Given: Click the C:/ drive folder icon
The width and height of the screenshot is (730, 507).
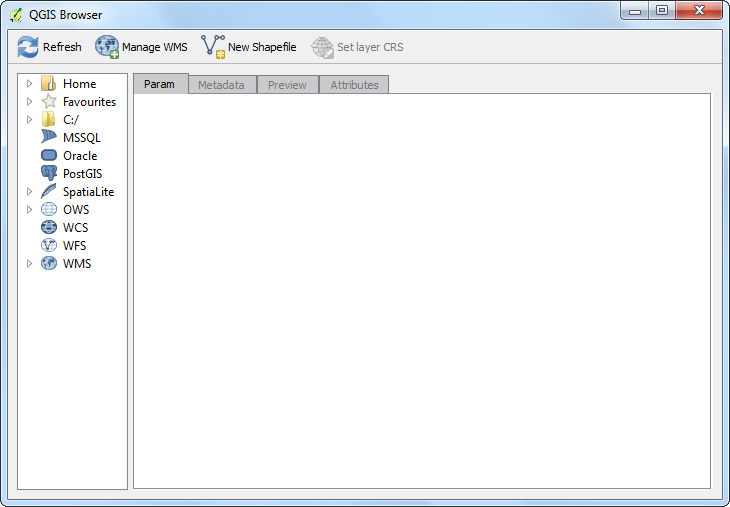Looking at the screenshot, I should coord(48,119).
